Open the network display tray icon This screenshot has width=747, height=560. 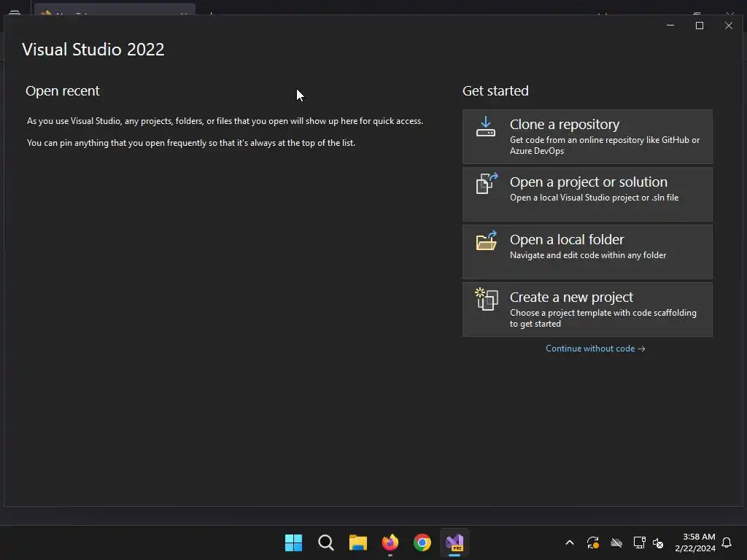639,542
